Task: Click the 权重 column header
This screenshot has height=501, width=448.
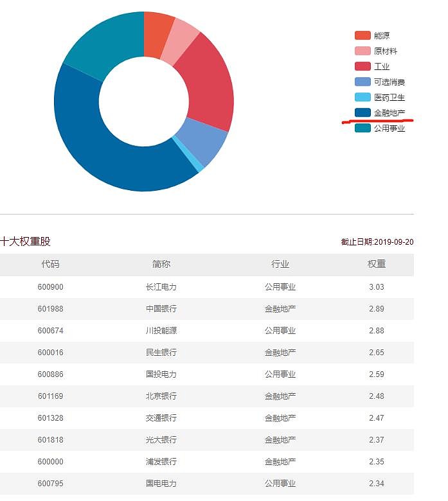Action: (x=377, y=264)
